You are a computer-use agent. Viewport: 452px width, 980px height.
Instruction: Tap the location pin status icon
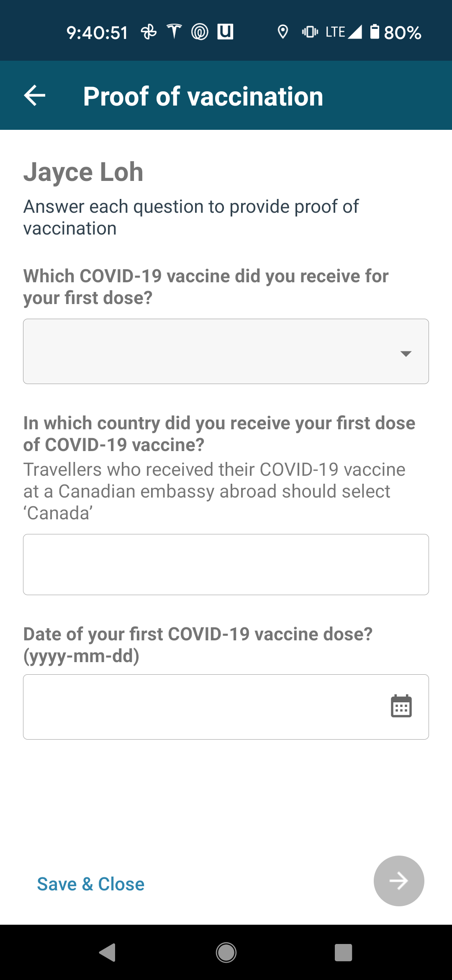(283, 32)
